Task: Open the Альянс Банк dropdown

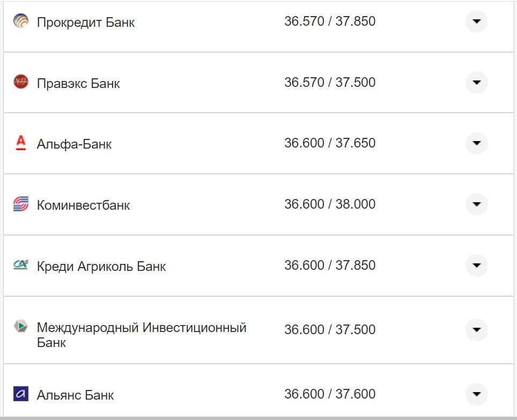Action: click(x=476, y=394)
